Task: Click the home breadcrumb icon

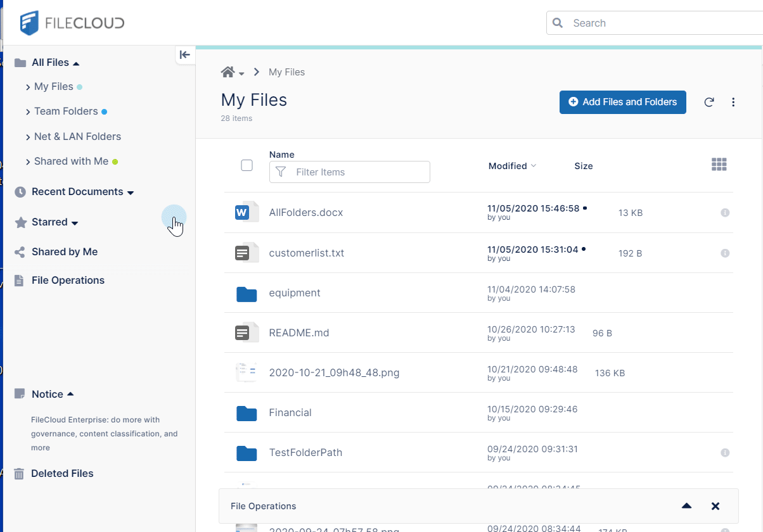Action: pos(228,72)
